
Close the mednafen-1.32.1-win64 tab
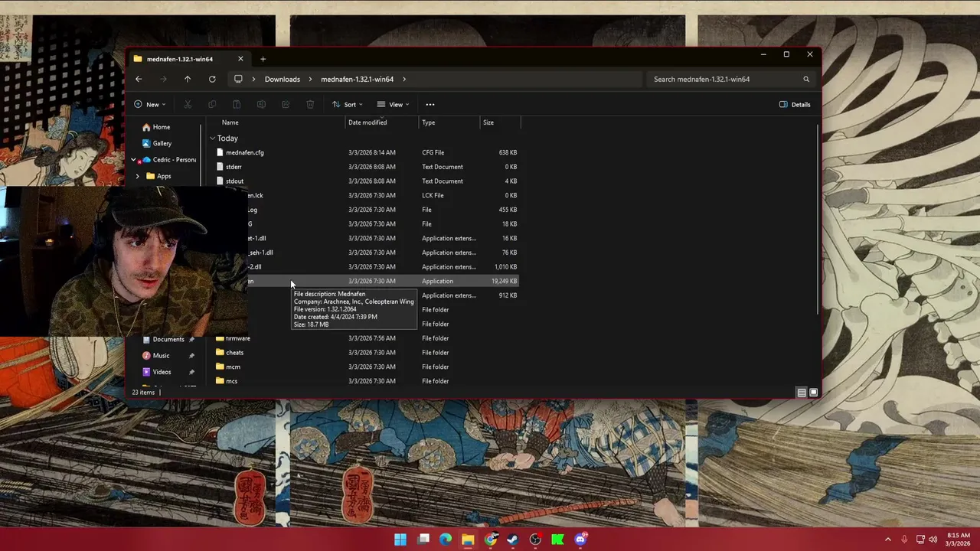(240, 59)
